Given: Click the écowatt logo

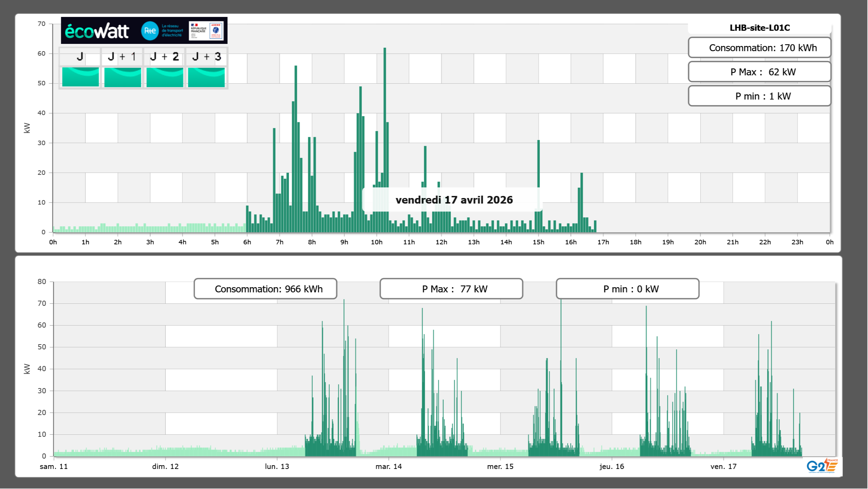Looking at the screenshot, I should coord(97,31).
